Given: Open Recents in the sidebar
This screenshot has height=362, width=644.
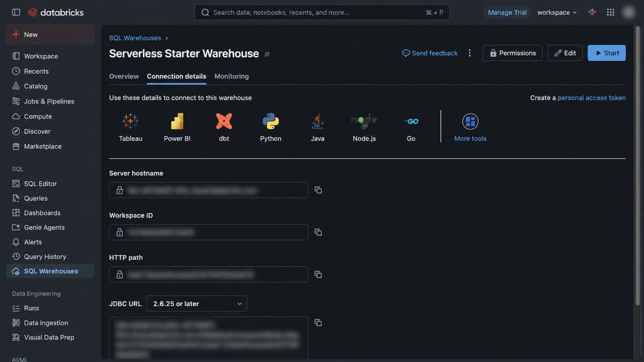Looking at the screenshot, I should pos(50,71).
